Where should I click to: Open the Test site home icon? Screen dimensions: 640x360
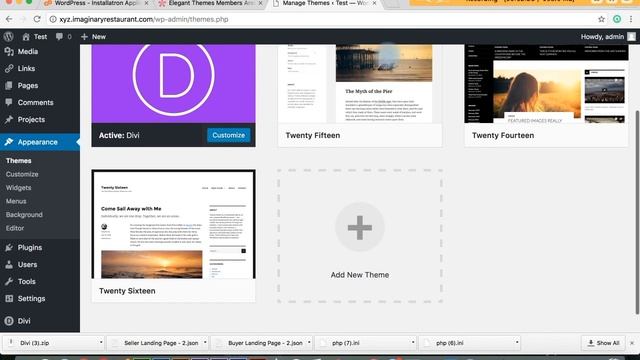click(26, 37)
